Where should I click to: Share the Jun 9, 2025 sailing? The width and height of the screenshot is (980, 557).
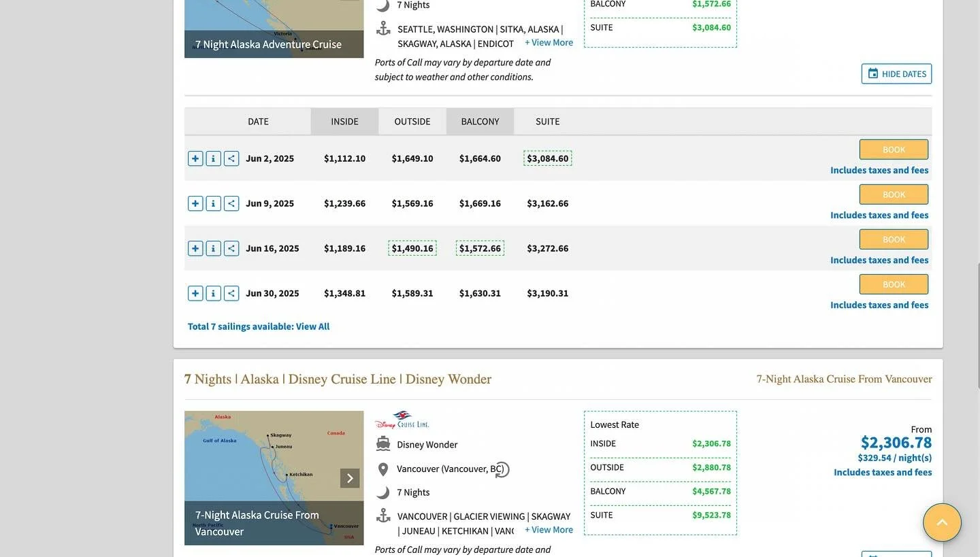[231, 203]
